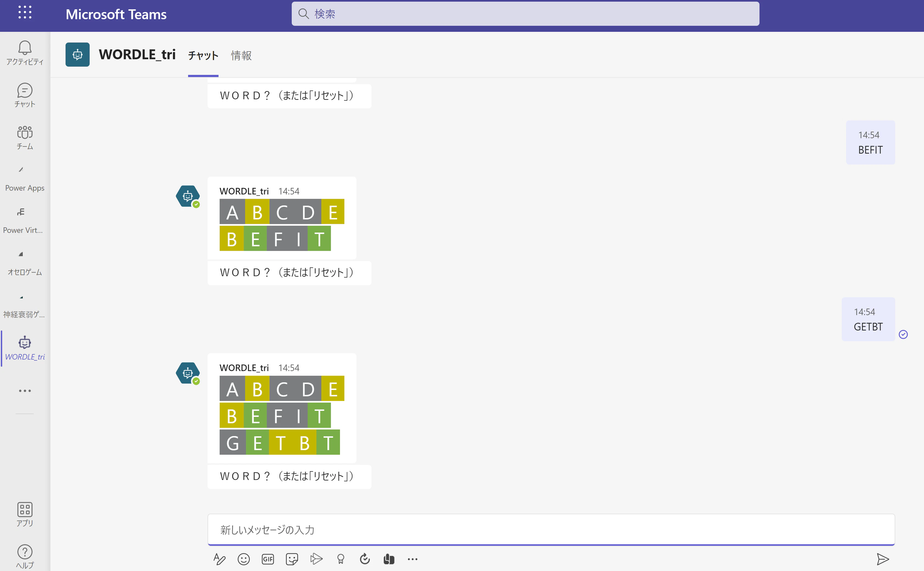This screenshot has width=924, height=571.
Task: Open the Activity feed in sidebar
Action: 25,53
